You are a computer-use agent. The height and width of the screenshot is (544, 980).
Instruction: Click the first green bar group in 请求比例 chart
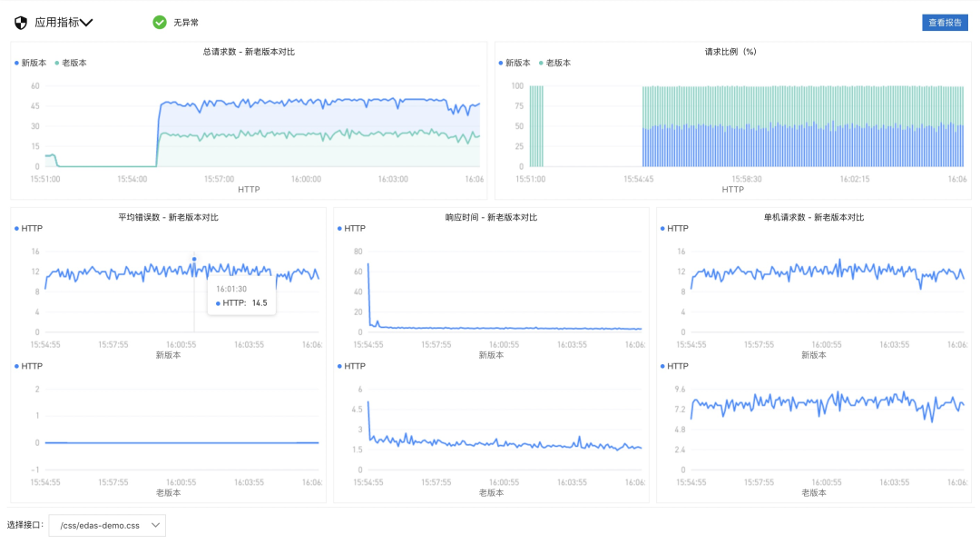pyautogui.click(x=536, y=126)
